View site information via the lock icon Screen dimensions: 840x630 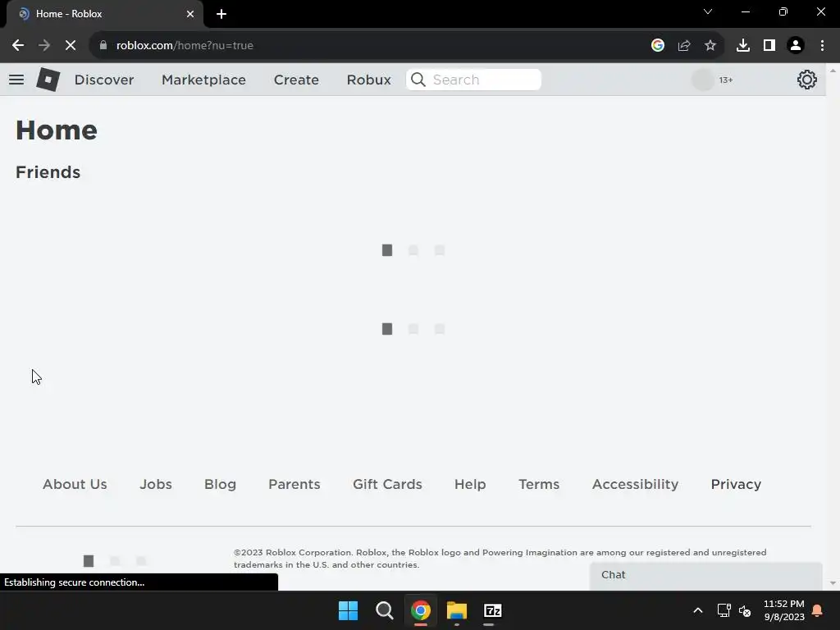103,46
